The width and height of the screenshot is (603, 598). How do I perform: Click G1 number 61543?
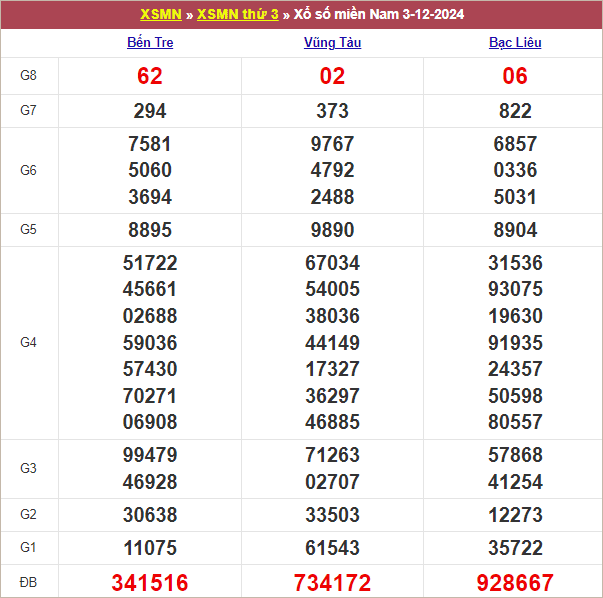[332, 548]
